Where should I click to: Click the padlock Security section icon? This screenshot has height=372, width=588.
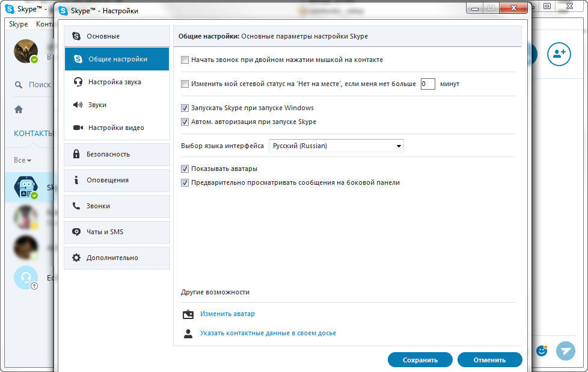[x=76, y=154]
